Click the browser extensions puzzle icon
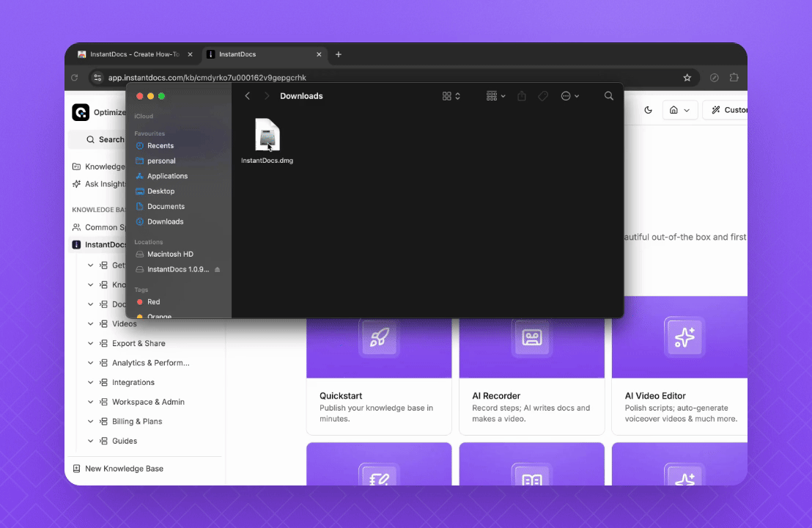Screen dimensions: 812x528 pos(734,77)
